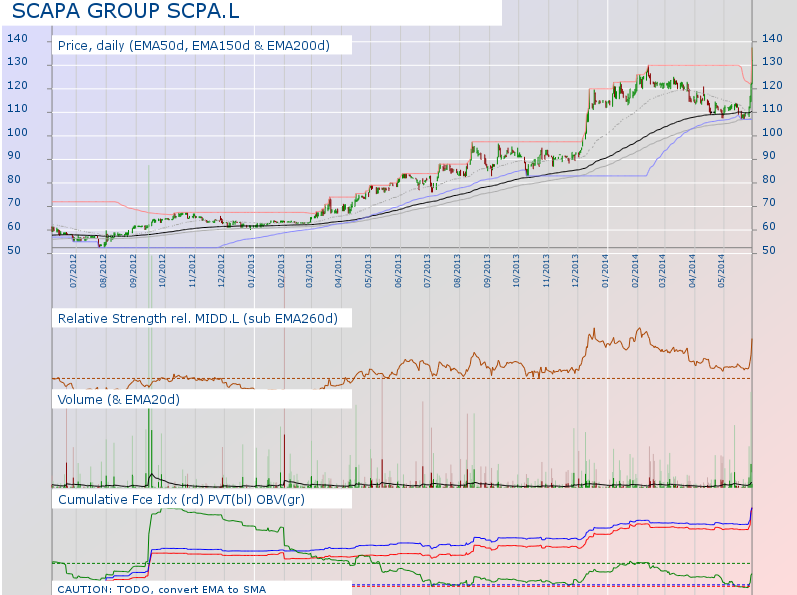The width and height of the screenshot is (797, 595).
Task: Click the 05/2014 date axis label
Action: pos(721,271)
